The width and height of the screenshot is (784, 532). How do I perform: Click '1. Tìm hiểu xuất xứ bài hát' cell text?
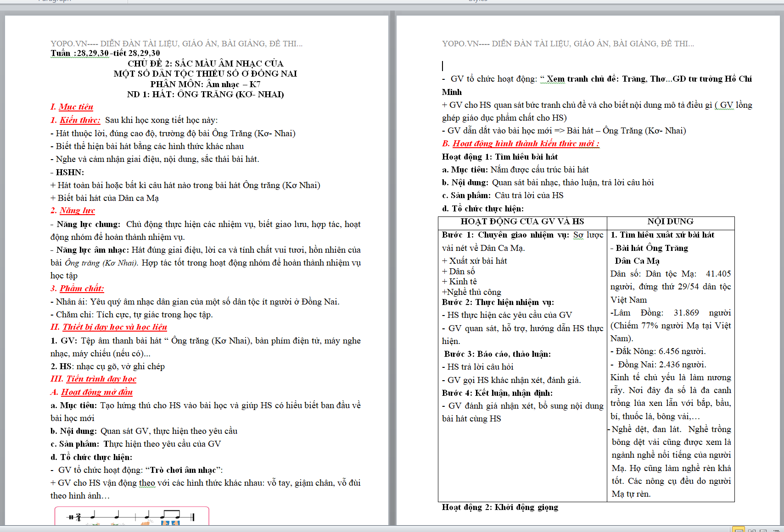pos(662,235)
